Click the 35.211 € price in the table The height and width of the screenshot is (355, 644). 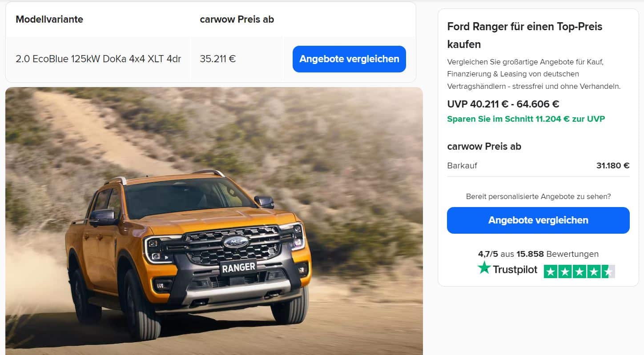(218, 59)
